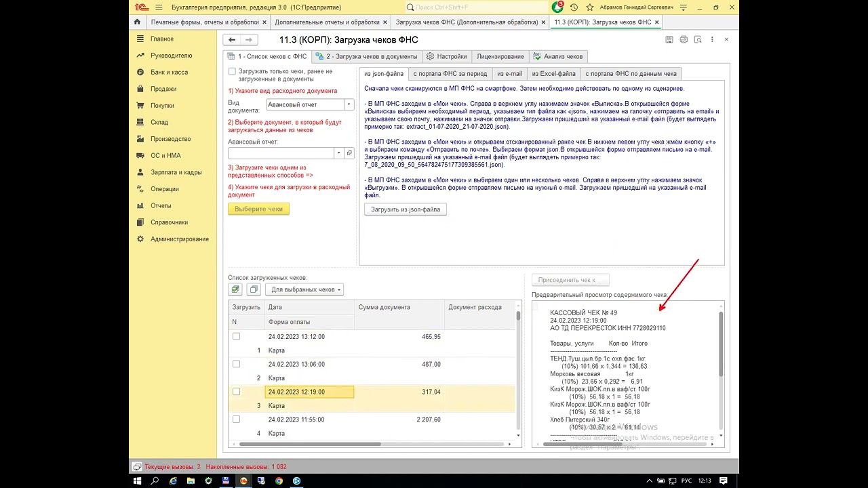Screen dimensions: 868x488
Task: Open Chrome from the Windows taskbar
Action: point(279,481)
